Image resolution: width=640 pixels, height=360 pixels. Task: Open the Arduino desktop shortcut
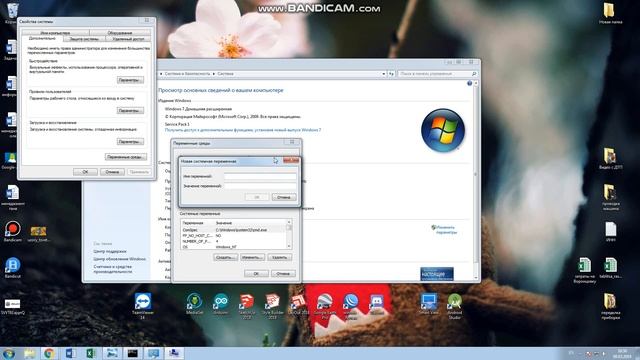(x=221, y=304)
